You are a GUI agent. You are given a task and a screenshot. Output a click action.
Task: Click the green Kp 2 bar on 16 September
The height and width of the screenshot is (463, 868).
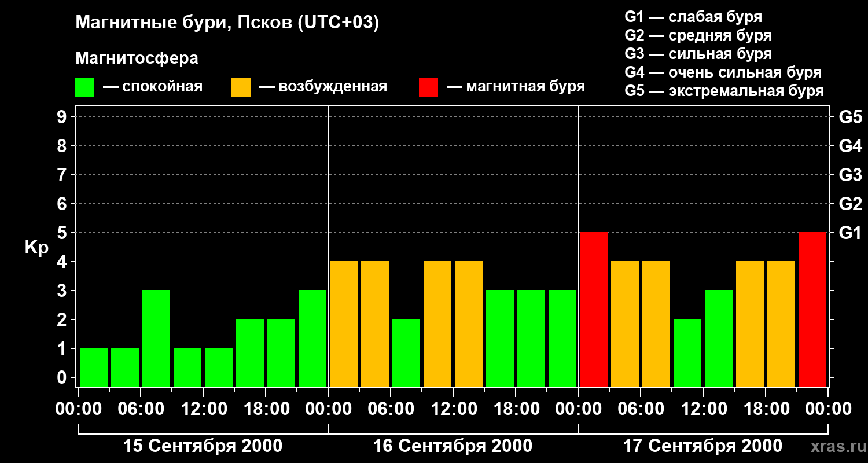(x=406, y=352)
